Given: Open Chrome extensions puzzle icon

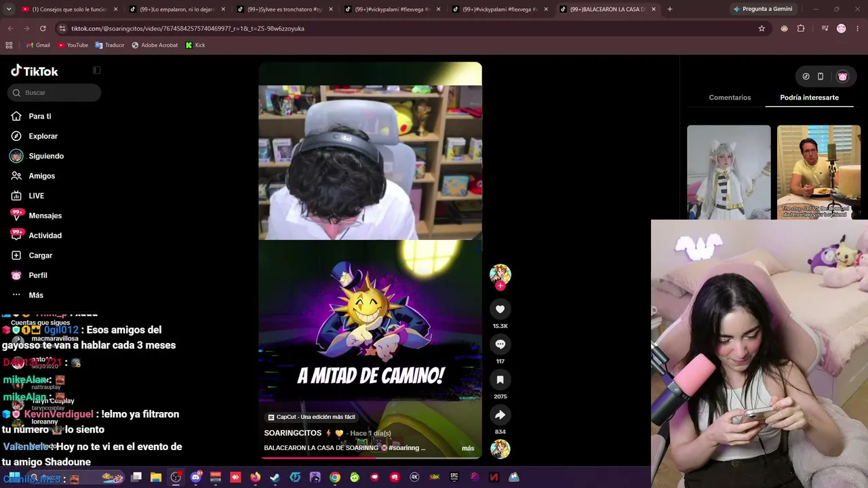Looking at the screenshot, I should point(801,28).
